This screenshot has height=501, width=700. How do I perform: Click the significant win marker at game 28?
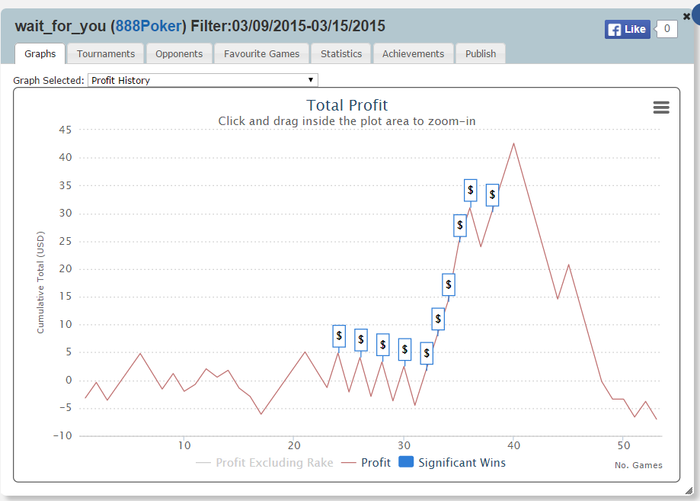[x=383, y=345]
